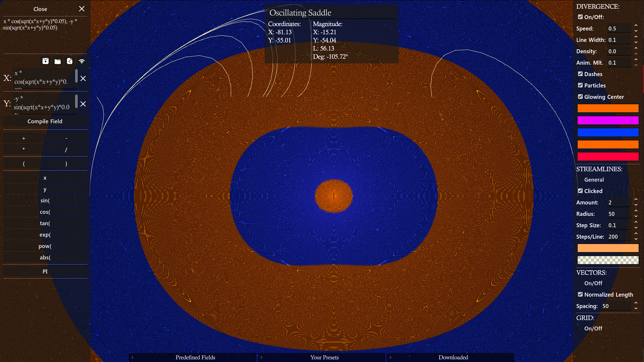Insert the PI constant button
Screen dimensions: 644x362
45,271
